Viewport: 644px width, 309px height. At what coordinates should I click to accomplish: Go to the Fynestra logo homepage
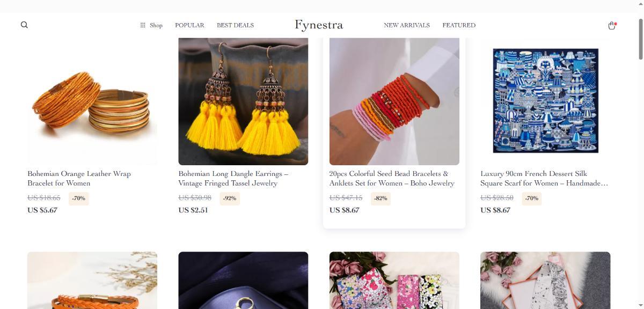coord(319,25)
